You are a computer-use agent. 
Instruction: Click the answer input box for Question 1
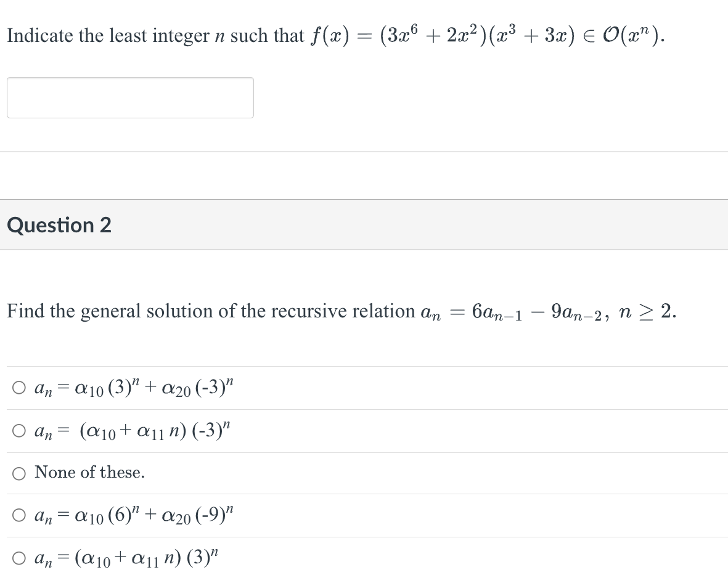[129, 97]
